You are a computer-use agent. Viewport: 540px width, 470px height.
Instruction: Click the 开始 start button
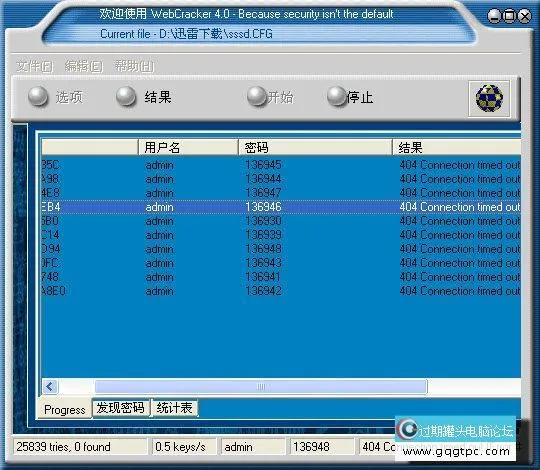(x=270, y=97)
